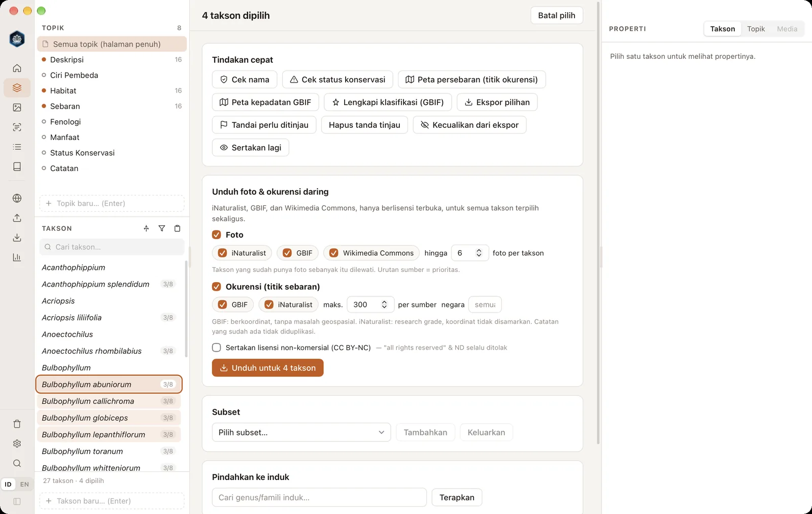Uncheck Okurensi (titik sebaran) checkbox

(x=216, y=287)
